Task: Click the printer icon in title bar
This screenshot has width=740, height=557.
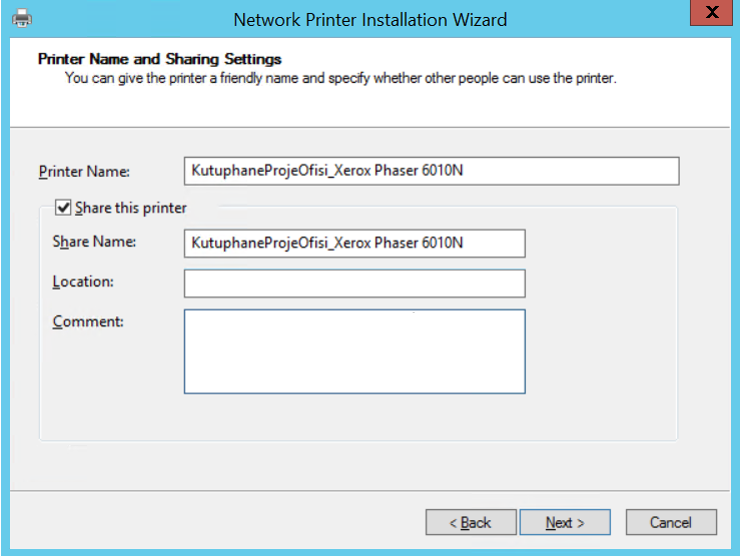Action: click(21, 18)
